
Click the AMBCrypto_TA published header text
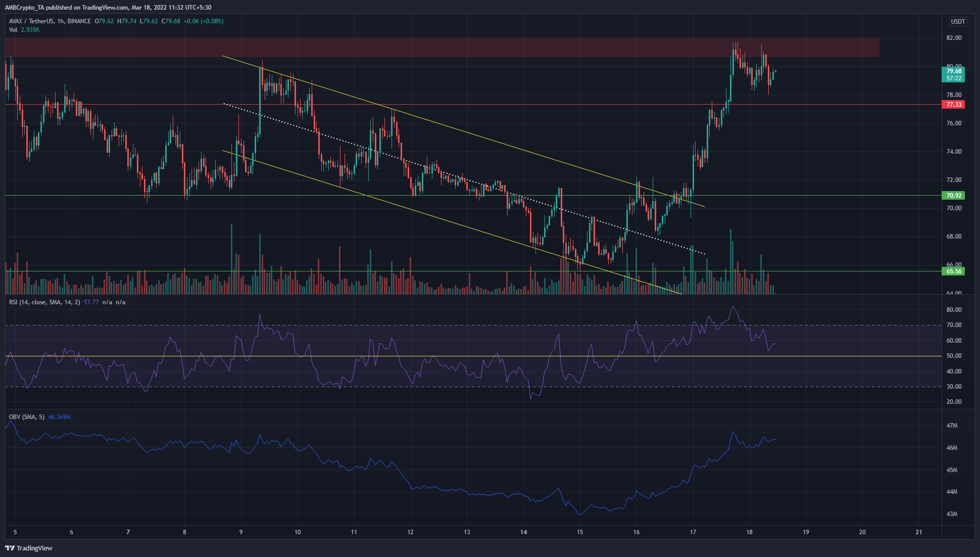pos(108,8)
